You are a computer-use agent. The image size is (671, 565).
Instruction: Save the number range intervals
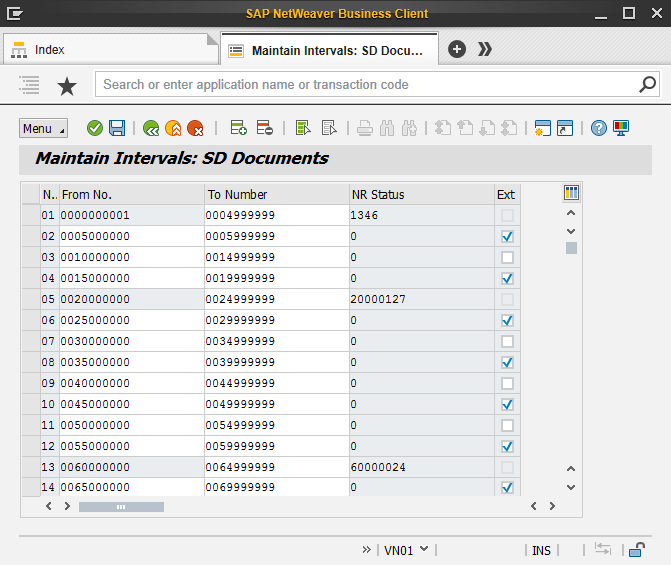(x=117, y=128)
